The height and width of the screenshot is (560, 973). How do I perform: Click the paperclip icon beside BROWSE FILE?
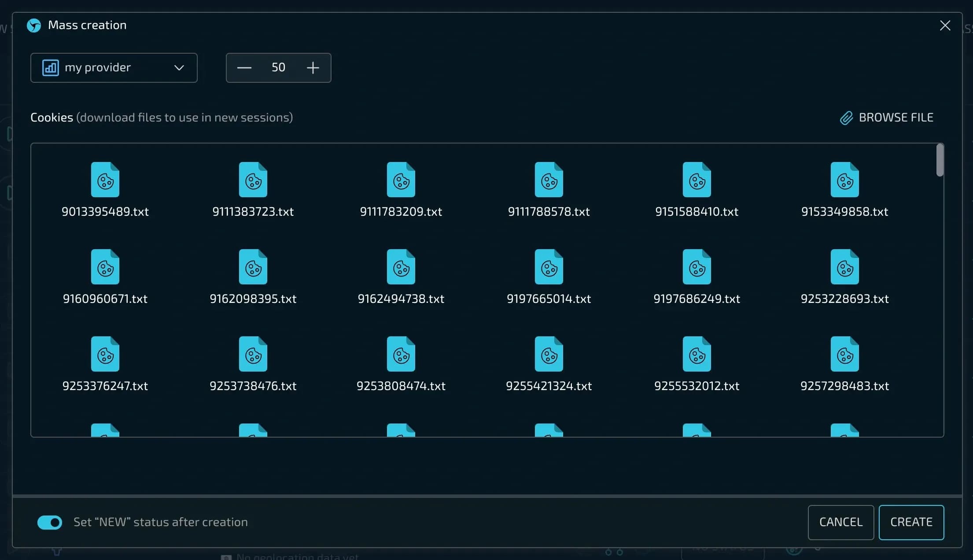click(846, 118)
